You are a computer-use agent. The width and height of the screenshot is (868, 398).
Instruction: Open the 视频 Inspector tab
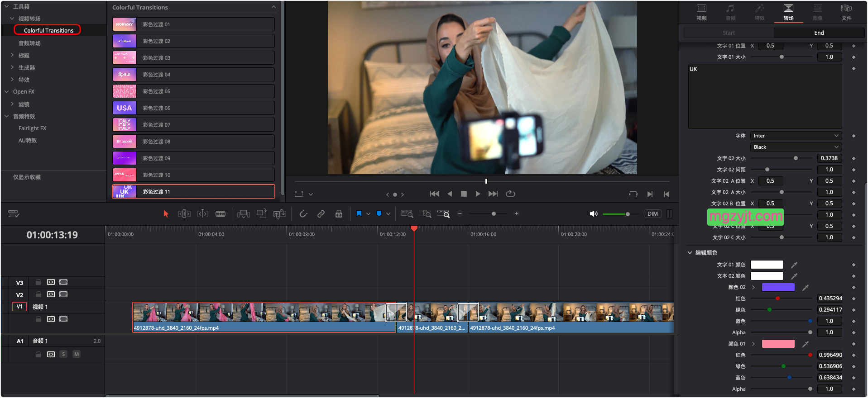coord(701,12)
